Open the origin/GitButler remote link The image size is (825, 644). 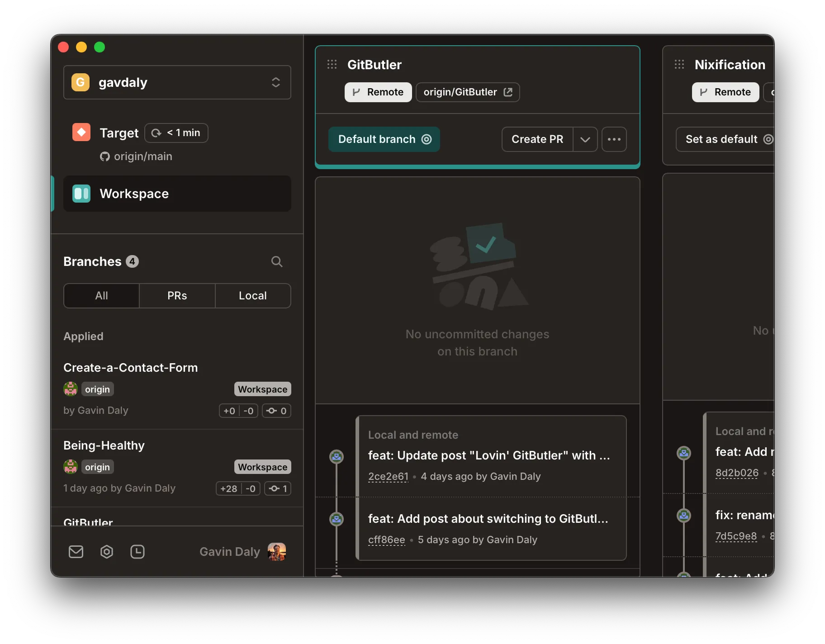[468, 92]
